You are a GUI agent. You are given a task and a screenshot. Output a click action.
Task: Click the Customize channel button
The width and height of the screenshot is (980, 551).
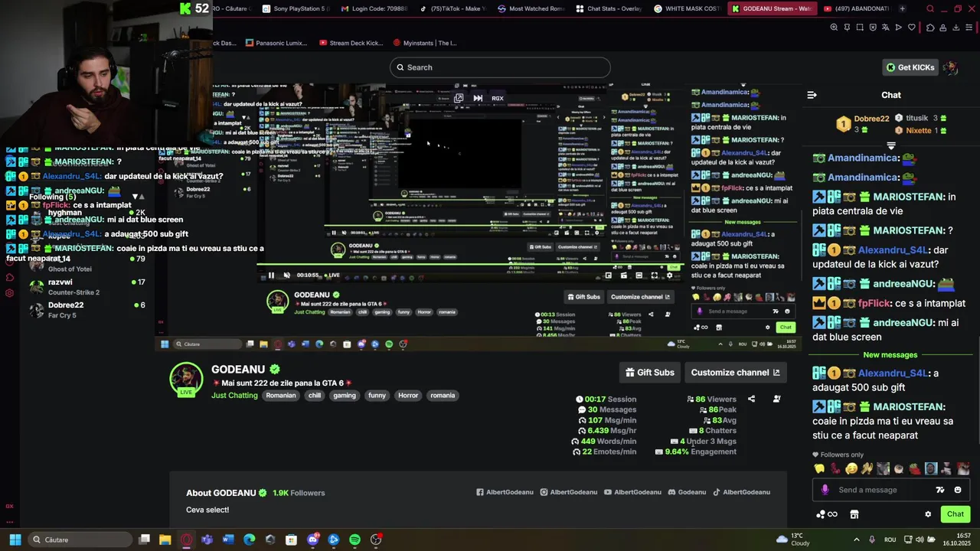coord(735,373)
